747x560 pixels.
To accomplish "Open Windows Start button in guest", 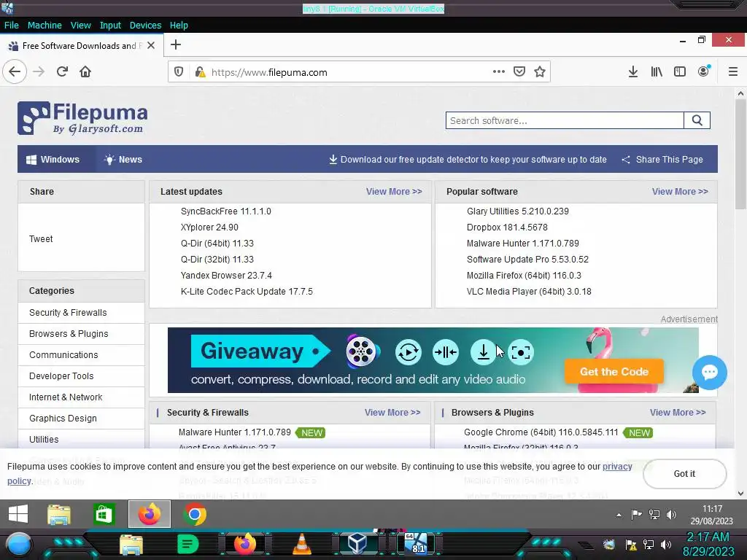I will tap(18, 514).
